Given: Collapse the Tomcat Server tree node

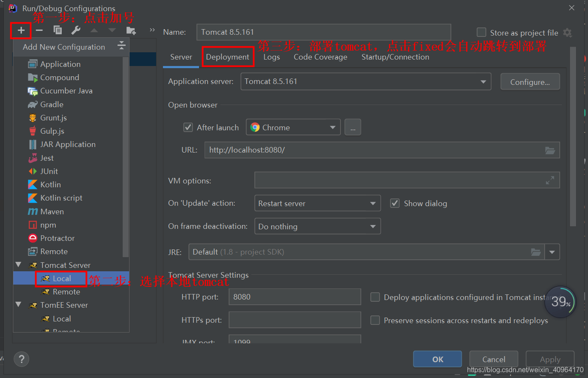Looking at the screenshot, I should (18, 265).
